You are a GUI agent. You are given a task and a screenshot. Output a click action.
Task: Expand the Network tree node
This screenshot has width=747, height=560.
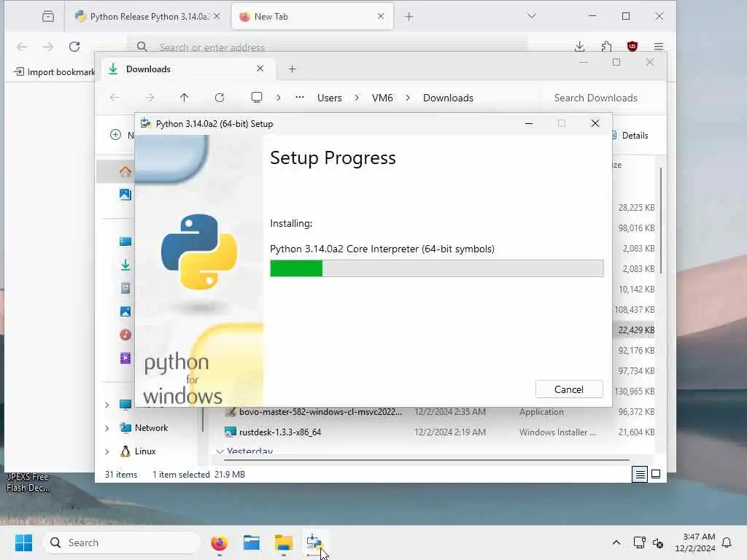(x=107, y=428)
